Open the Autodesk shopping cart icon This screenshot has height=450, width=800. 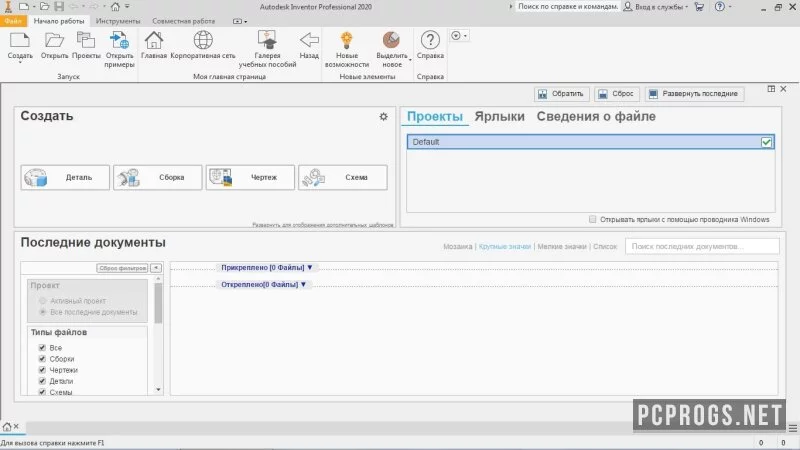pos(699,7)
